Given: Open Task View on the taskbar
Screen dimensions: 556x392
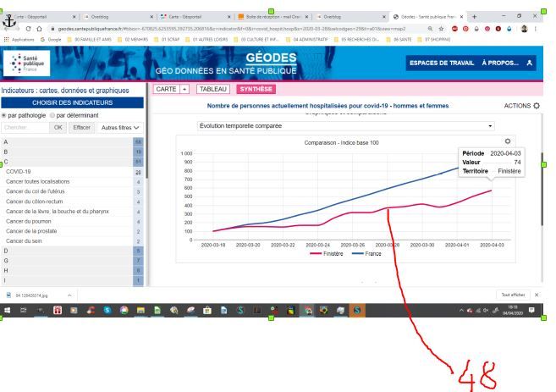Looking at the screenshot, I should coord(24,311).
